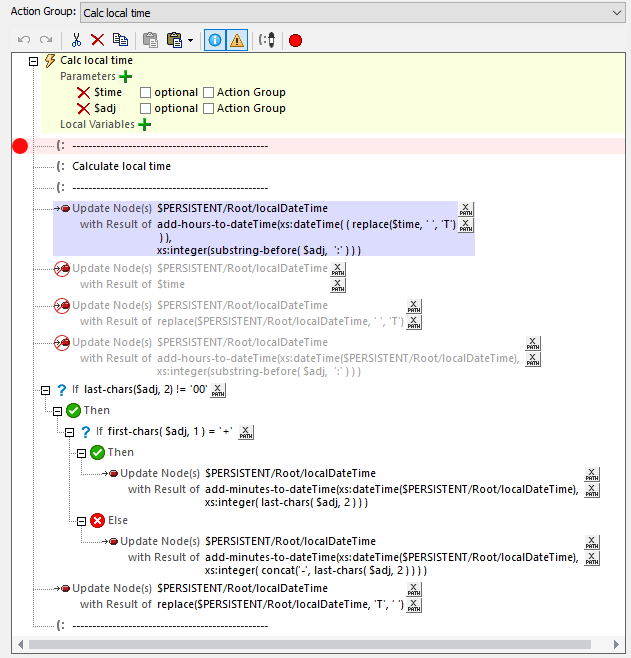Click the red breakpoint marker in margin
The width and height of the screenshot is (631, 658).
click(x=19, y=146)
